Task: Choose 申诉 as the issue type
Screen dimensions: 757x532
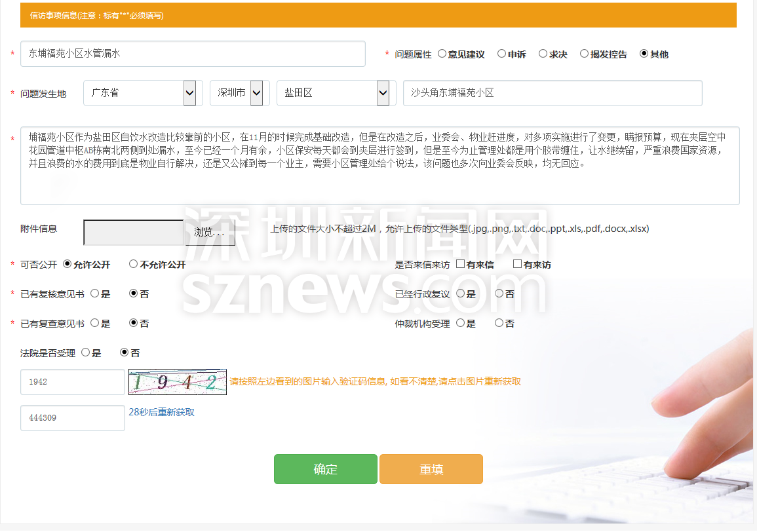Action: 501,54
